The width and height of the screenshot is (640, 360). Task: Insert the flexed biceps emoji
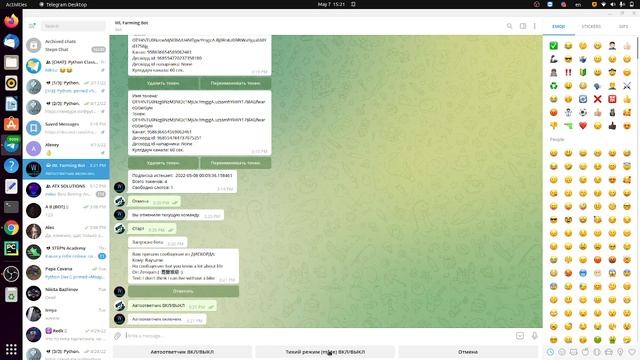coord(553,59)
